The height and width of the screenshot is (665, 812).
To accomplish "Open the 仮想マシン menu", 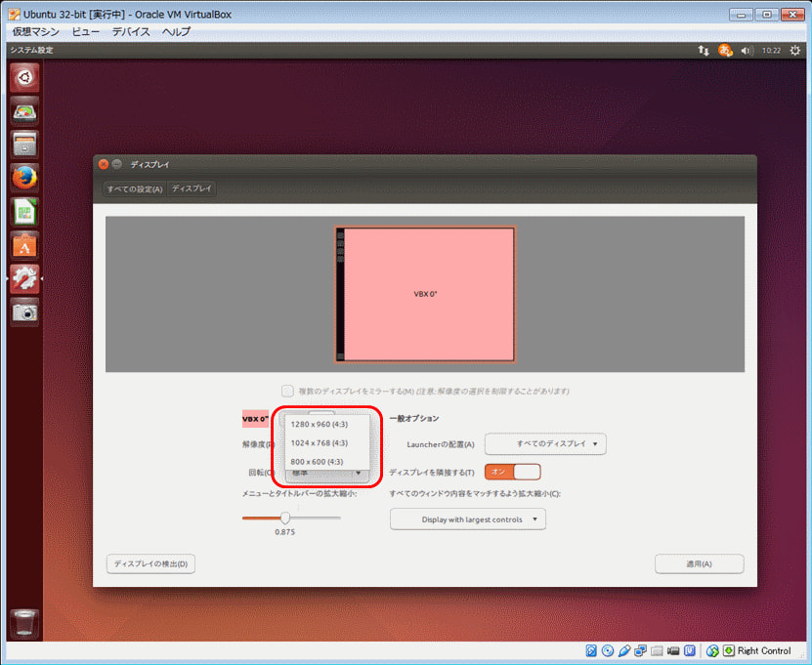I will point(36,31).
